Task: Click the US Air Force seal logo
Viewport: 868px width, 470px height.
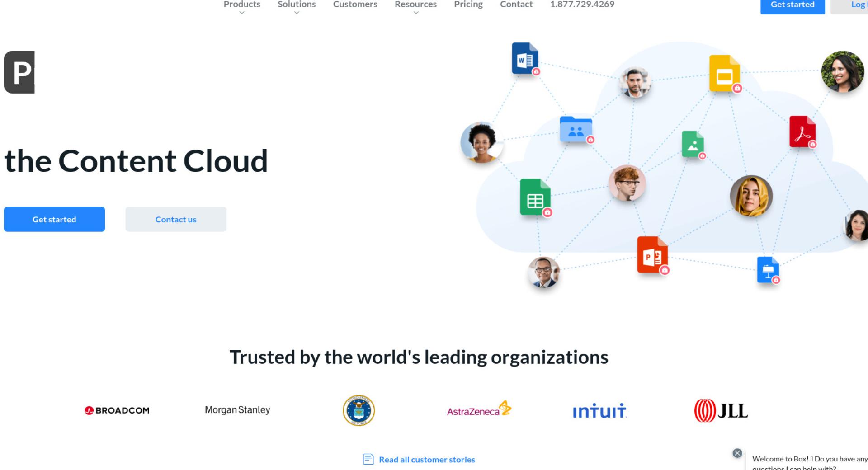Action: (359, 410)
